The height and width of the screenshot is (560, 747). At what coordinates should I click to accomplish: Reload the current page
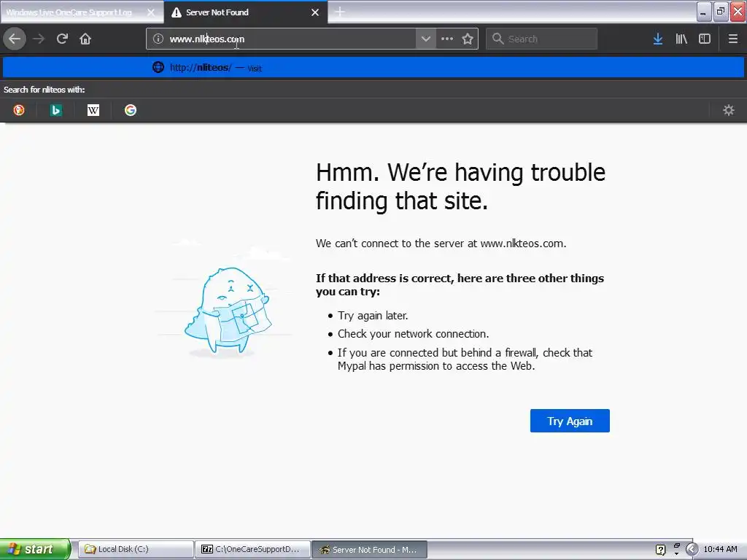[x=62, y=39]
